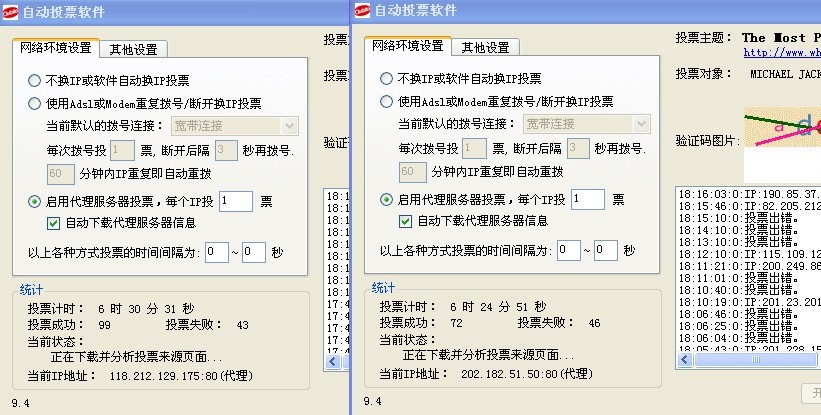Select log row 18:12:10 IP:115.109

pos(749,255)
